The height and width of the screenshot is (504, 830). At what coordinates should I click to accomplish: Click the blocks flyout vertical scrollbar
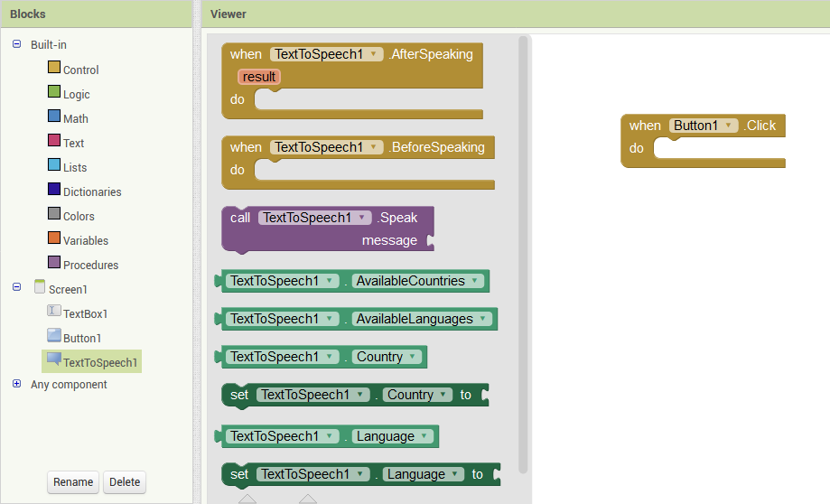(523, 253)
